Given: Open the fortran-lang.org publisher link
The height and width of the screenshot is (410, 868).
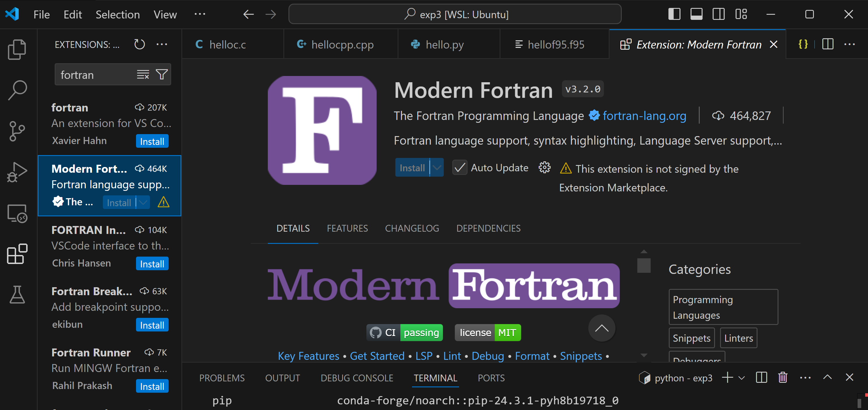Looking at the screenshot, I should click(x=644, y=116).
